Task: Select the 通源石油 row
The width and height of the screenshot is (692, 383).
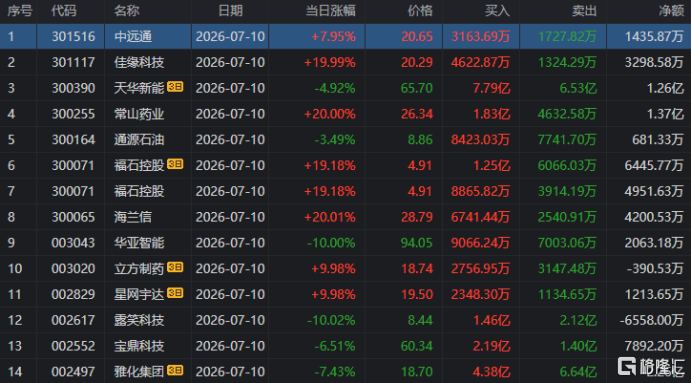Action: click(346, 139)
